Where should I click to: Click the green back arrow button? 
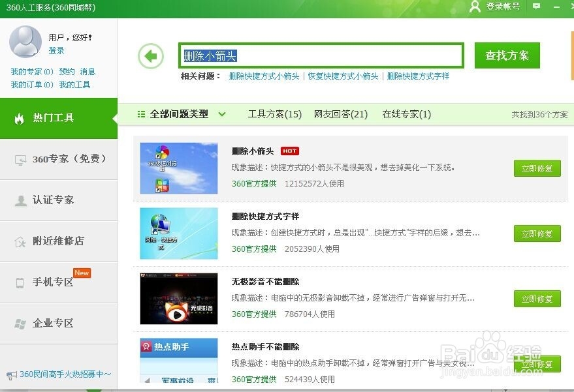[x=151, y=56]
